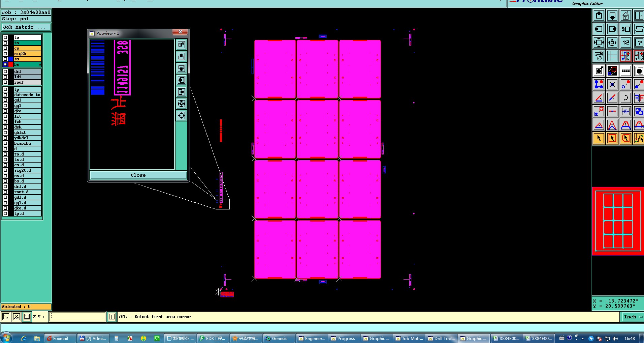644x343 pixels.
Task: Switch to Drill Tool taskbar window
Action: tap(442, 338)
